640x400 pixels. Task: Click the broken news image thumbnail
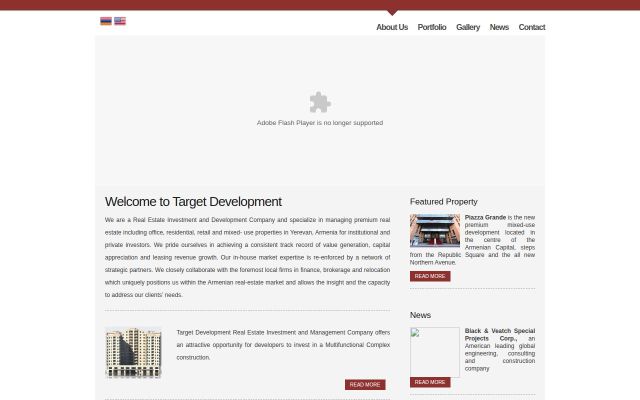tap(435, 352)
